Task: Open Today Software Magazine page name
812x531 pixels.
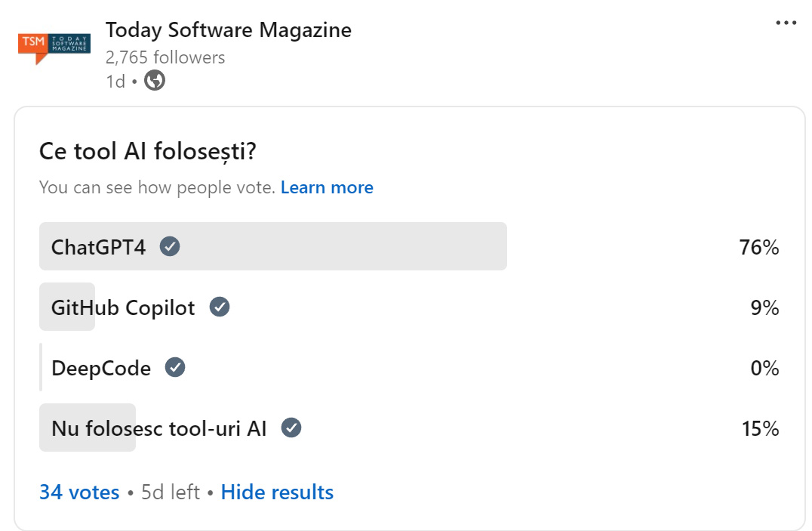Action: (228, 30)
